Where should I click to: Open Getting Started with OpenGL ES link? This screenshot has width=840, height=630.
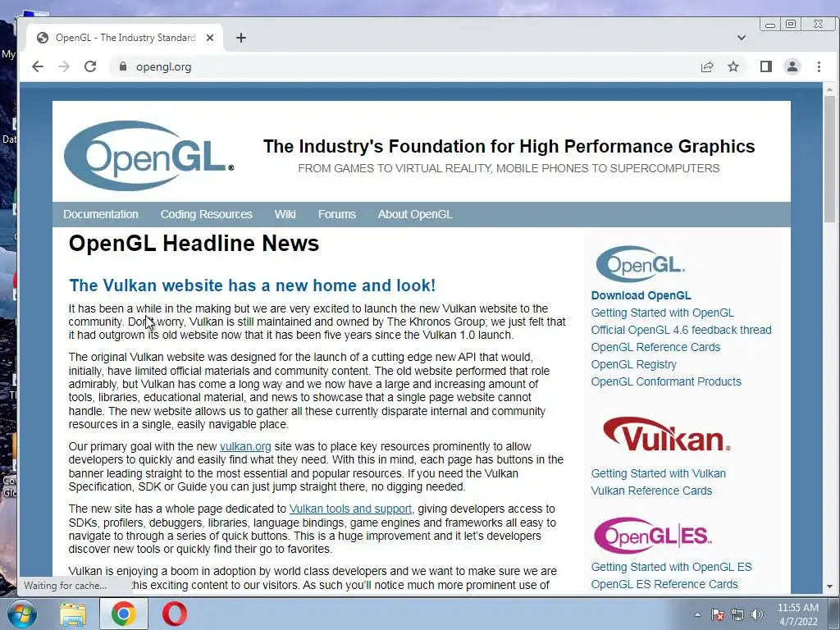pyautogui.click(x=671, y=567)
